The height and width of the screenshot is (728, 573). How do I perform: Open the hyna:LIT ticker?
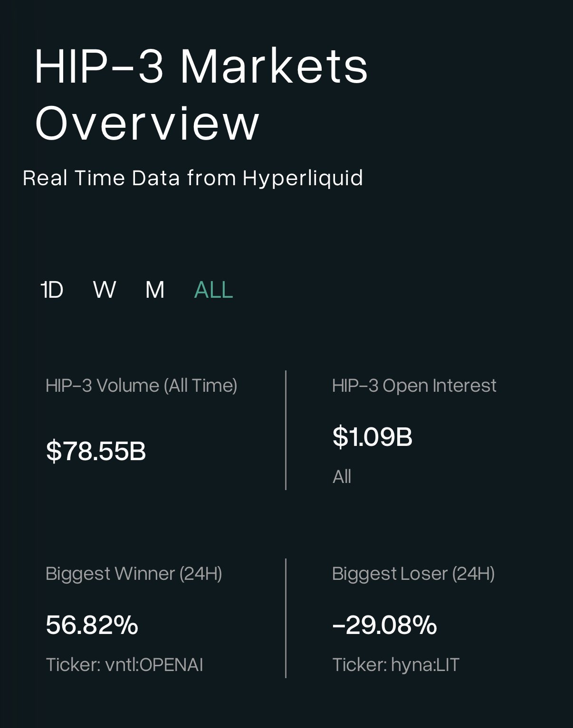(424, 664)
